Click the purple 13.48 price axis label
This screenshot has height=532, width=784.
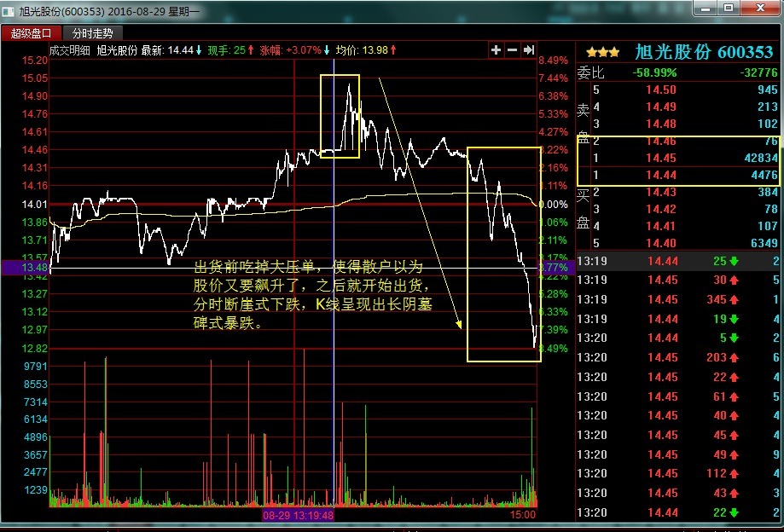click(25, 268)
